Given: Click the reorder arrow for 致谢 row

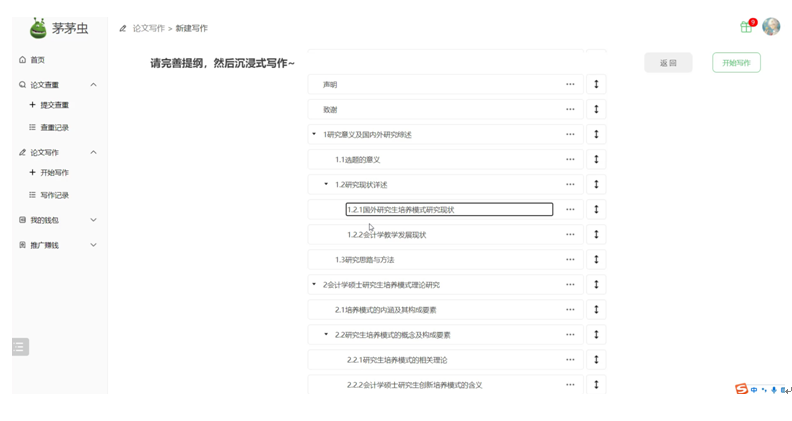Looking at the screenshot, I should (x=596, y=109).
